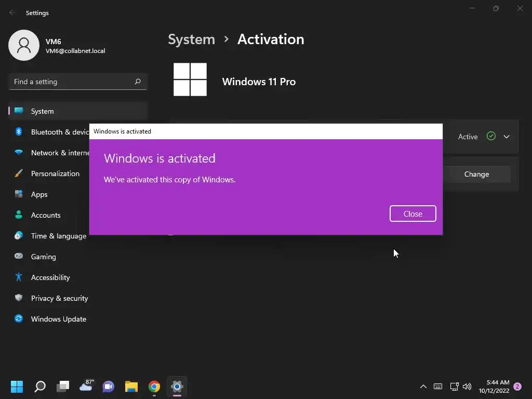Click the Apps grid icon in sidebar
532x399 pixels.
point(19,194)
